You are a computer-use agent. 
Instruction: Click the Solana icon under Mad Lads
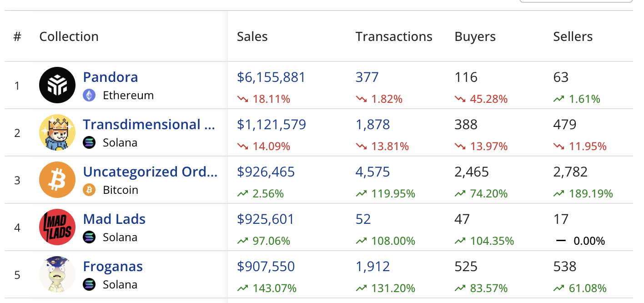tap(89, 237)
